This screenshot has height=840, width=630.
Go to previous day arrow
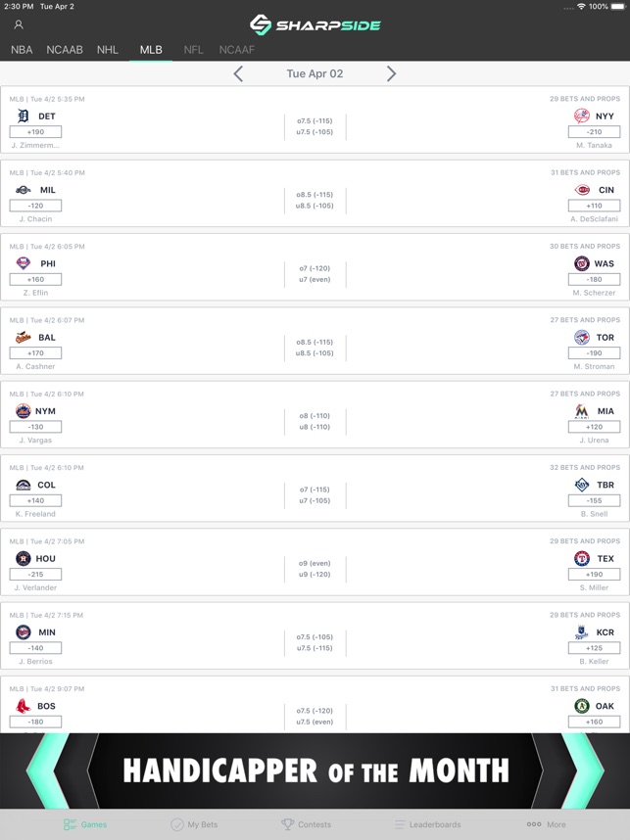tap(238, 73)
